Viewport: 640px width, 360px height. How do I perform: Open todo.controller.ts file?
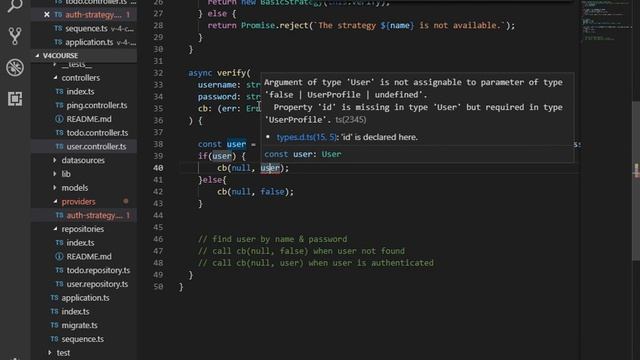coord(97,133)
